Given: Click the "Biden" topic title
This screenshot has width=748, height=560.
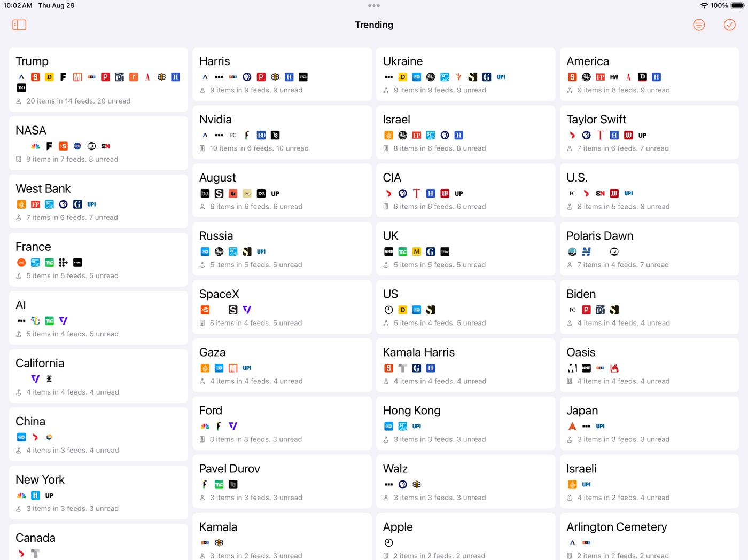Looking at the screenshot, I should coord(581,295).
